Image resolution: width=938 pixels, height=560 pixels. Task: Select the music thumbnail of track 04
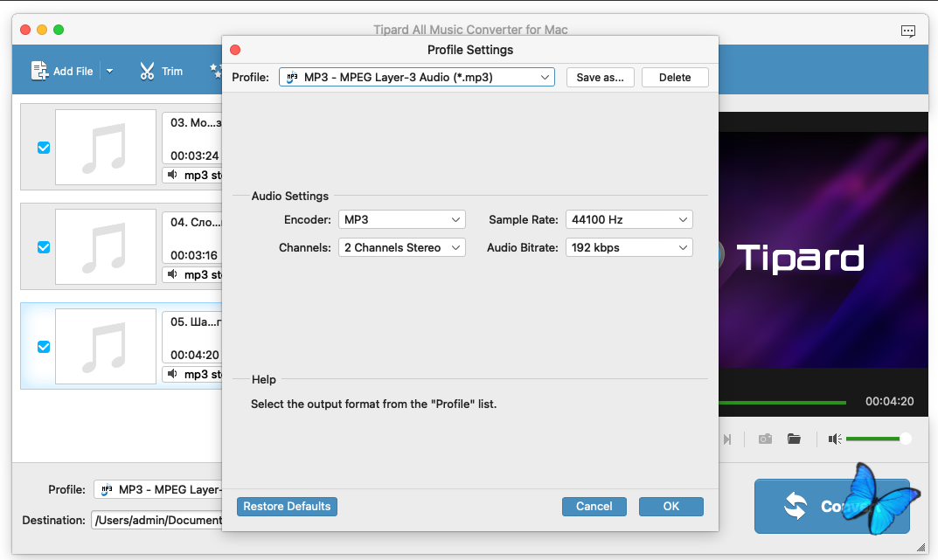(x=106, y=247)
